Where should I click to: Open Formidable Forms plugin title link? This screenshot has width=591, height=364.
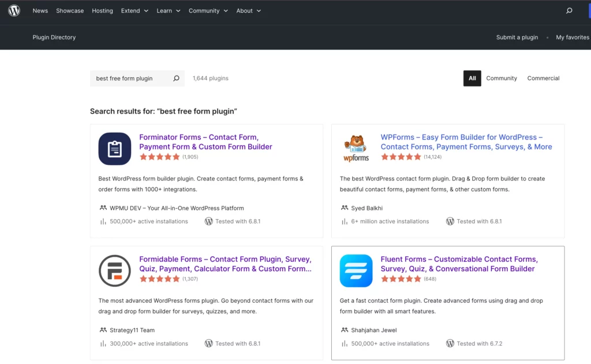click(226, 264)
